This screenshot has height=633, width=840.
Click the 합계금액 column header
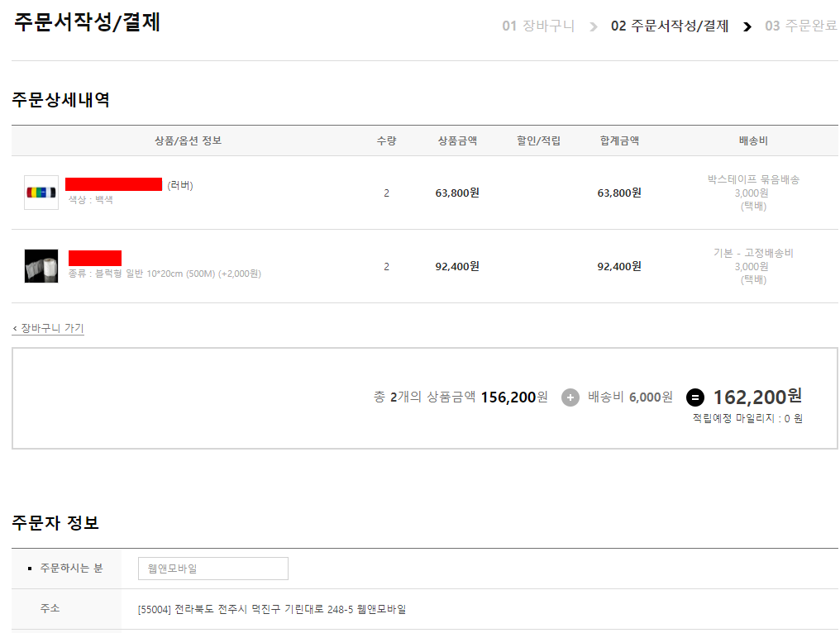[619, 140]
